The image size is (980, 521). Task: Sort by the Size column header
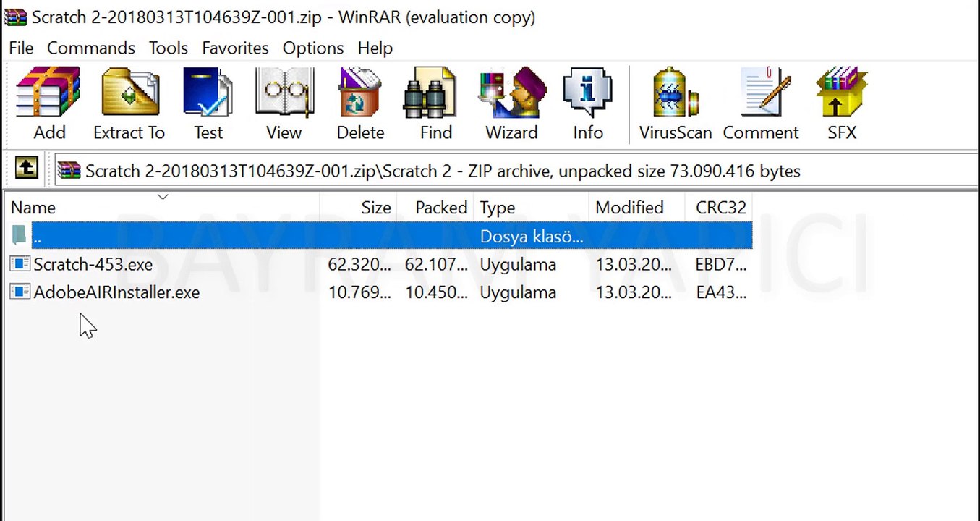tap(358, 208)
